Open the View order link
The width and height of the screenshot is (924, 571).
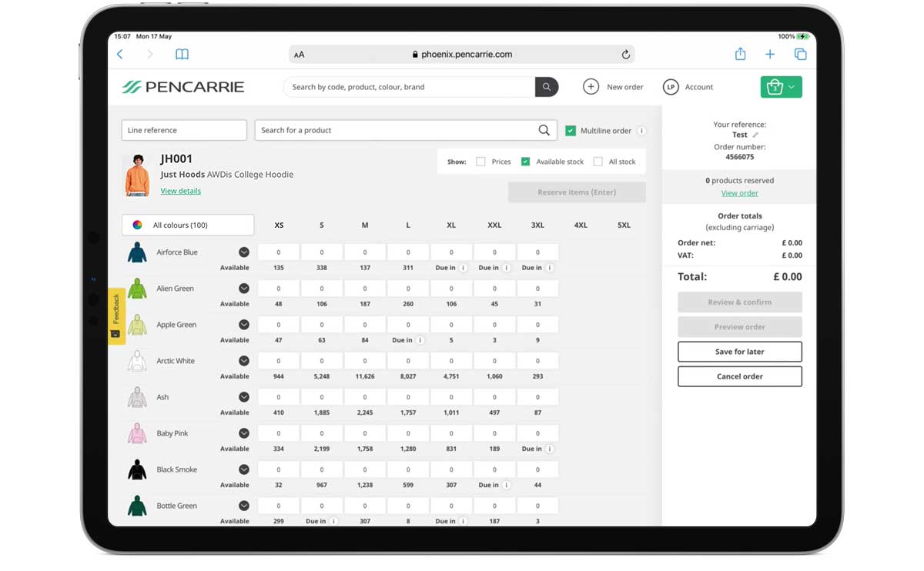coord(740,193)
